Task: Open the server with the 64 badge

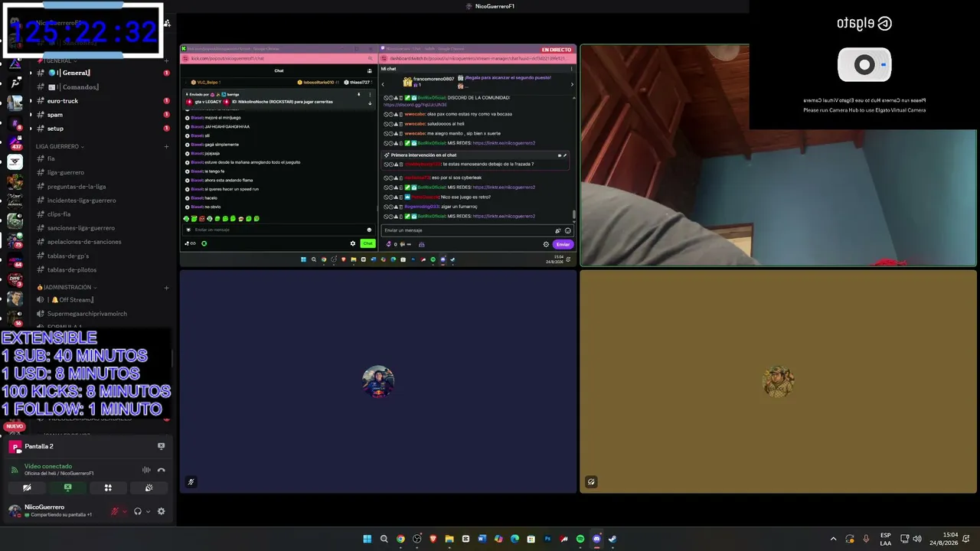Action: pos(15,260)
